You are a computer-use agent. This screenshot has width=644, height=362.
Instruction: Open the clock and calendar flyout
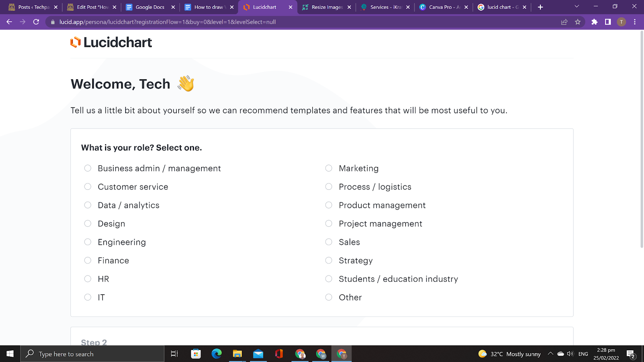point(606,354)
